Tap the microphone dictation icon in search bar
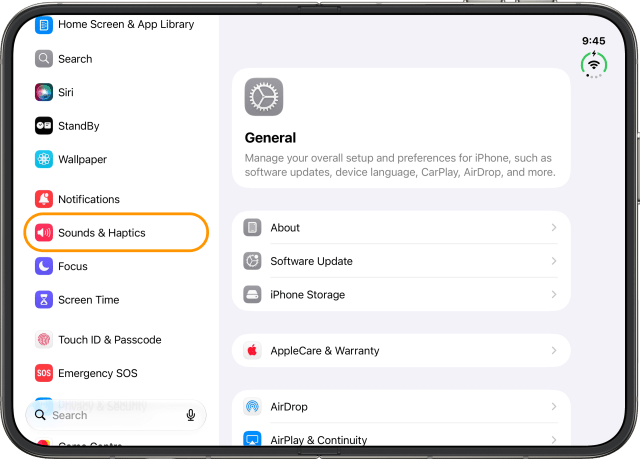Viewport: 640px width, 459px height. (191, 415)
